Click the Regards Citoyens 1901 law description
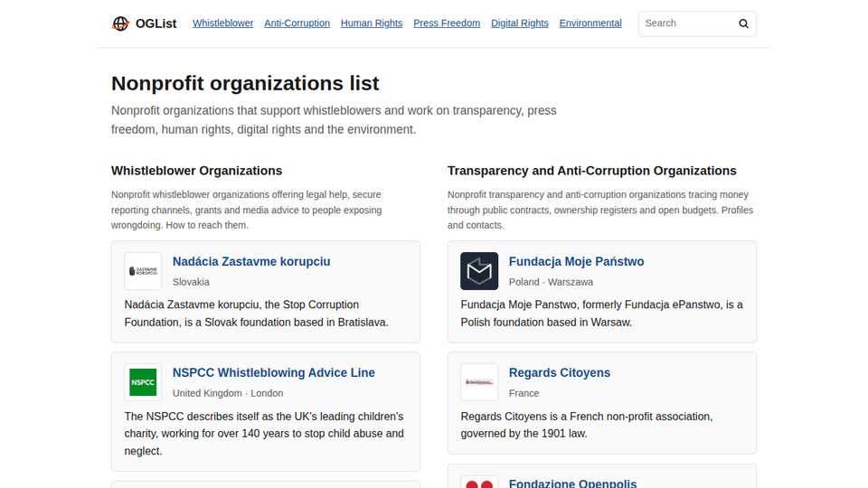 coord(587,425)
